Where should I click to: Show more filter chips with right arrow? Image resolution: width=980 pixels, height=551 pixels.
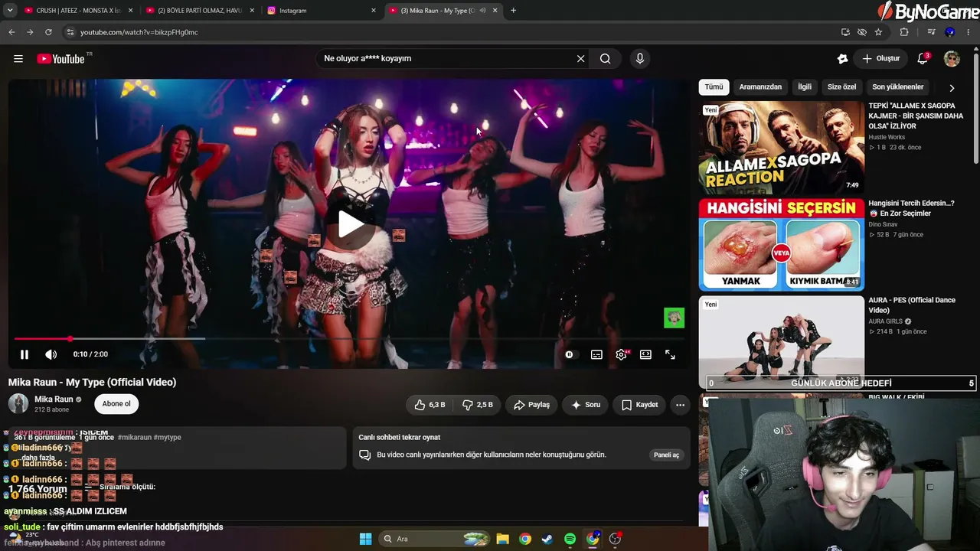[x=952, y=88]
